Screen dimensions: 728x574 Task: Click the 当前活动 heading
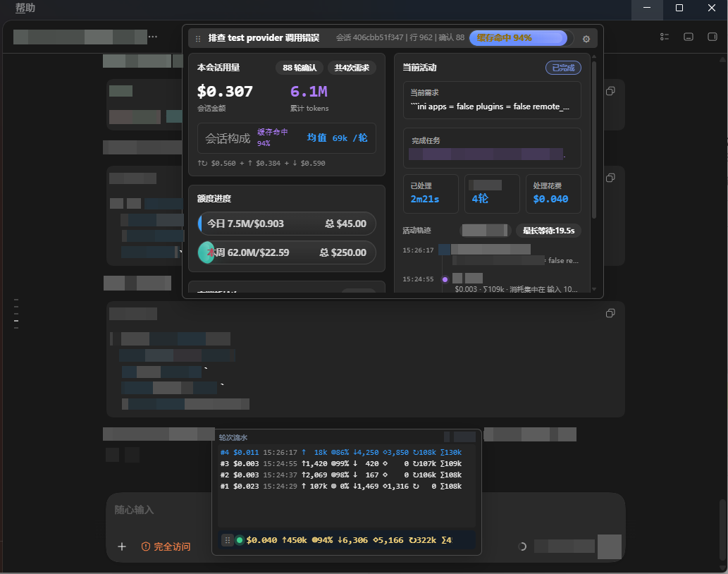coord(419,68)
